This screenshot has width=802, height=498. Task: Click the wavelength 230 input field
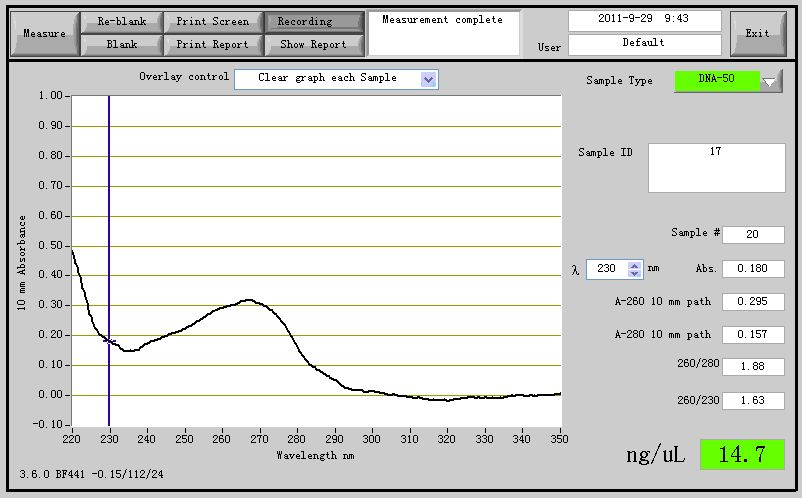coord(607,269)
